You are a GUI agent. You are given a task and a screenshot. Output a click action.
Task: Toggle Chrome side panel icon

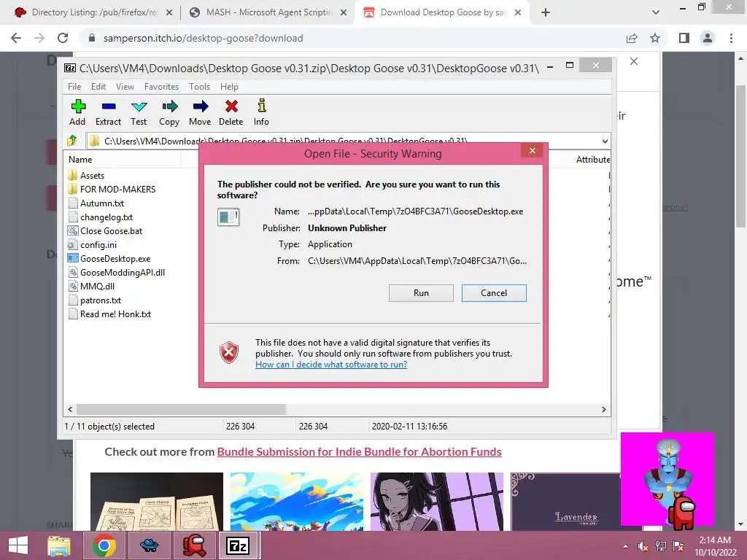coord(684,38)
